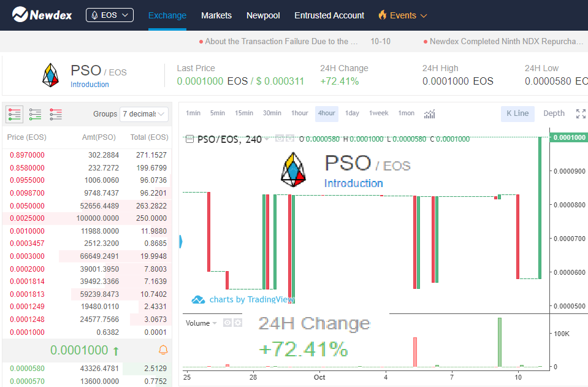This screenshot has height=387, width=588.
Task: Switch order book to buy orders only
Action: [35, 114]
